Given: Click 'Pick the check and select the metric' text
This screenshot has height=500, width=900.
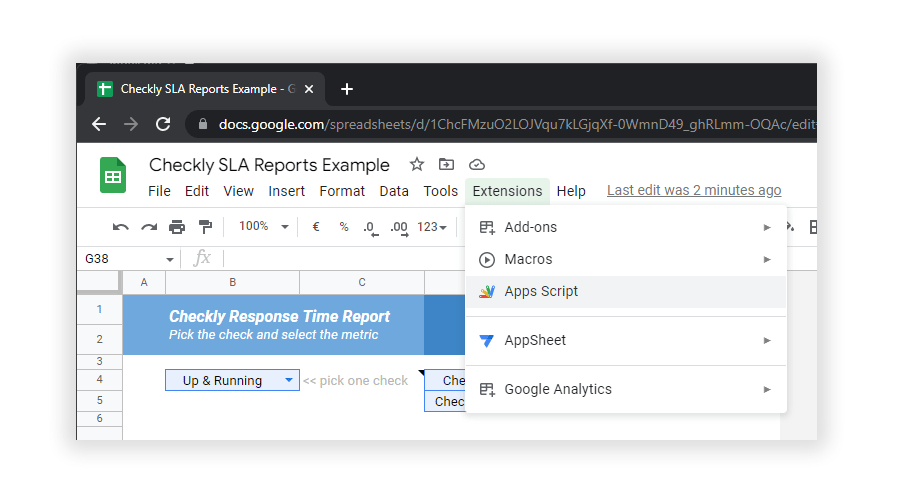Looking at the screenshot, I should pos(273,335).
